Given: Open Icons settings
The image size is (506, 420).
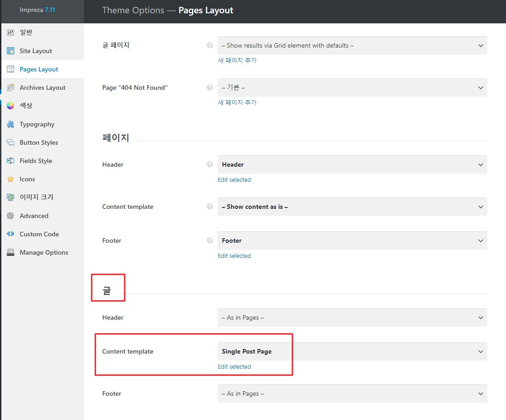Looking at the screenshot, I should click(43, 179).
